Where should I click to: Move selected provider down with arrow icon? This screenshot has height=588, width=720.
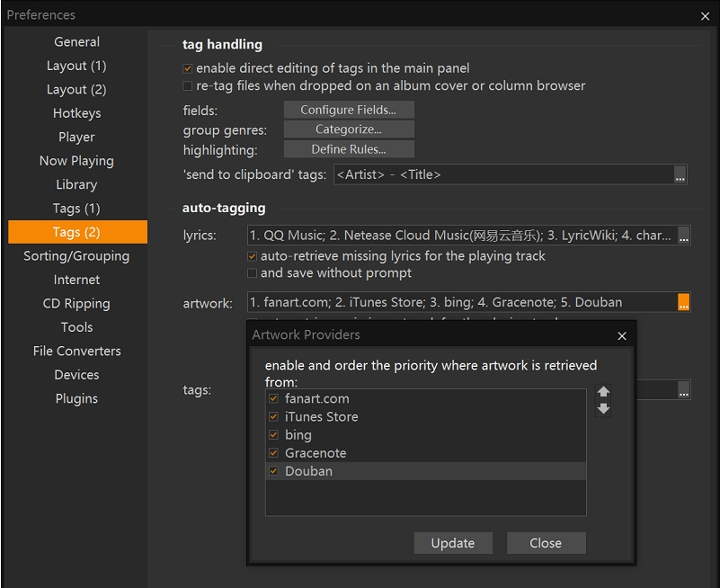(x=603, y=409)
